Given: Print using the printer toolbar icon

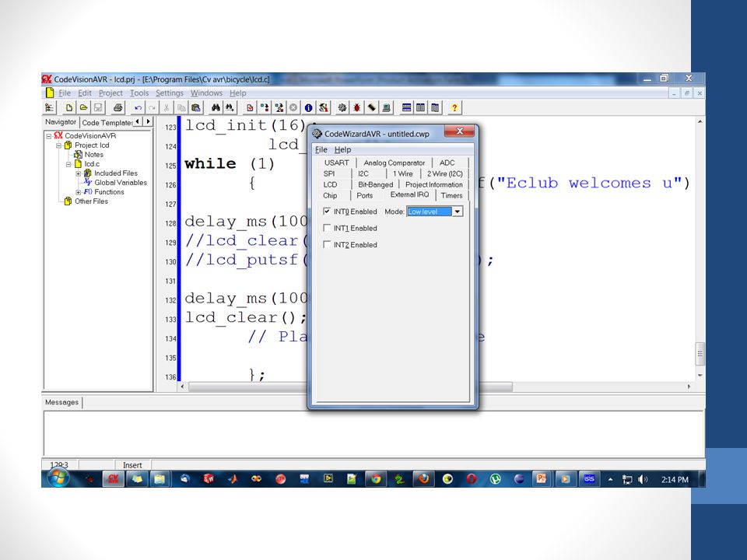Looking at the screenshot, I should tap(117, 107).
